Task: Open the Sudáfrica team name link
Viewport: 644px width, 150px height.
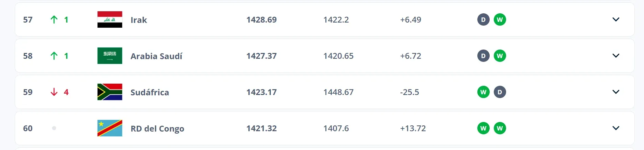Action: [150, 92]
